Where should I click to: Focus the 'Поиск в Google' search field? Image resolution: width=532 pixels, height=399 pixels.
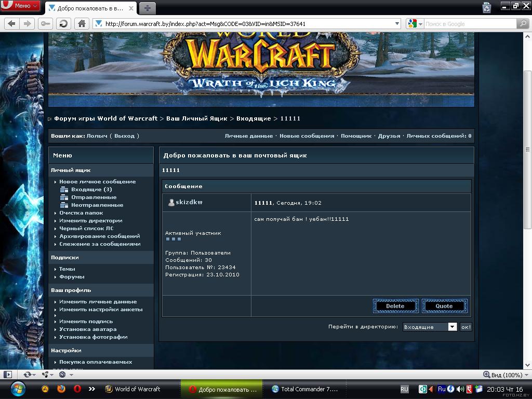point(470,24)
